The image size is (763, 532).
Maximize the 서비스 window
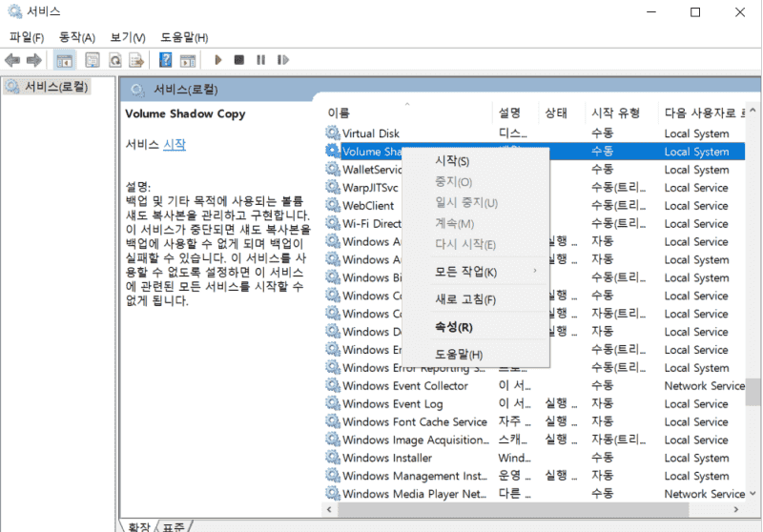[x=695, y=12]
